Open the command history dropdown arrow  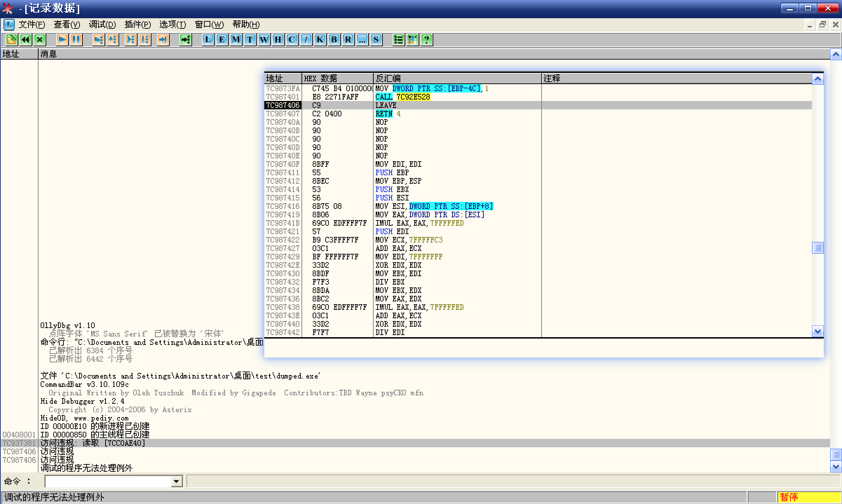(177, 482)
